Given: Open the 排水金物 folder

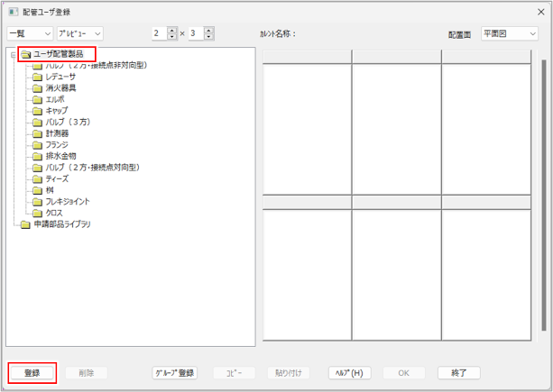Looking at the screenshot, I should 60,156.
